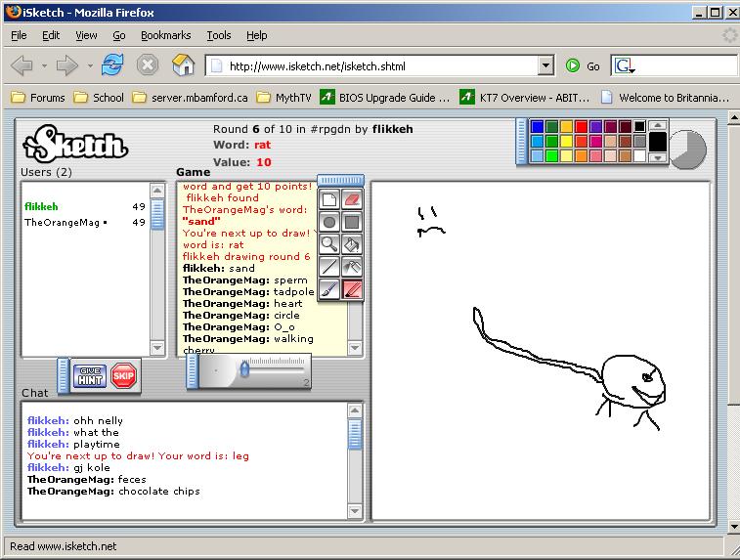Open the Bookmarks menu
The height and width of the screenshot is (560, 740).
(165, 35)
